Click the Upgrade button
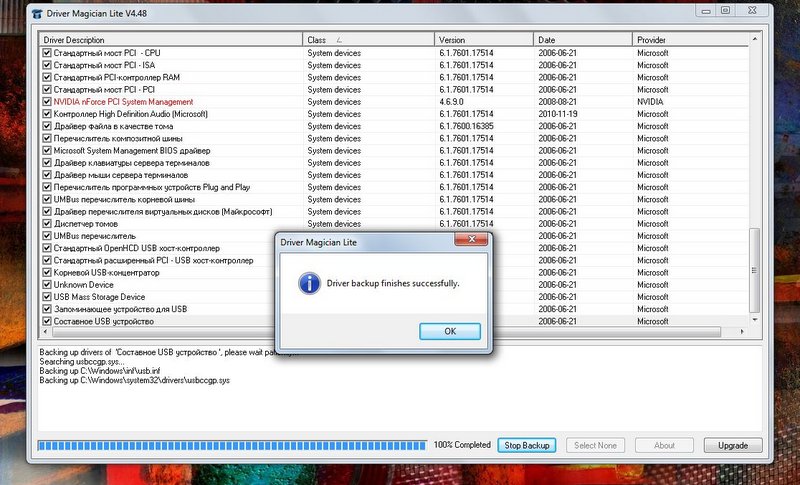This screenshot has width=800, height=485. (733, 445)
